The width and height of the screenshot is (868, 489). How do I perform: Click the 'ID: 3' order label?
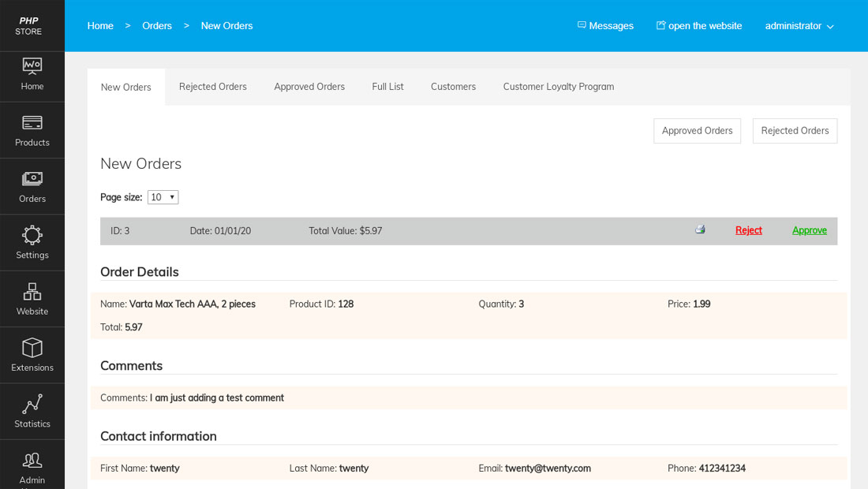(x=120, y=231)
